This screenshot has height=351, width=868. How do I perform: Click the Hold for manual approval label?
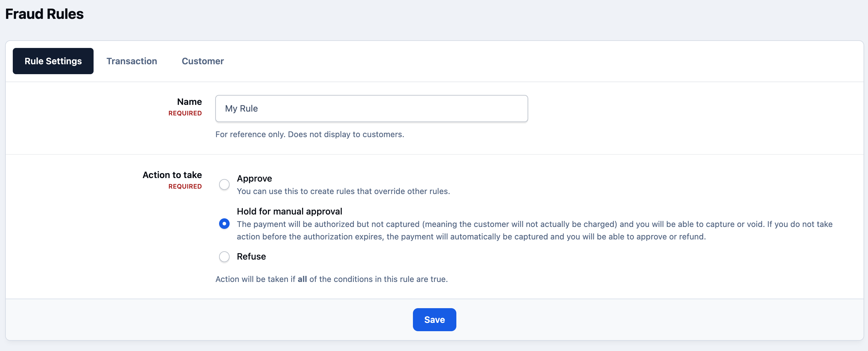[x=289, y=211]
